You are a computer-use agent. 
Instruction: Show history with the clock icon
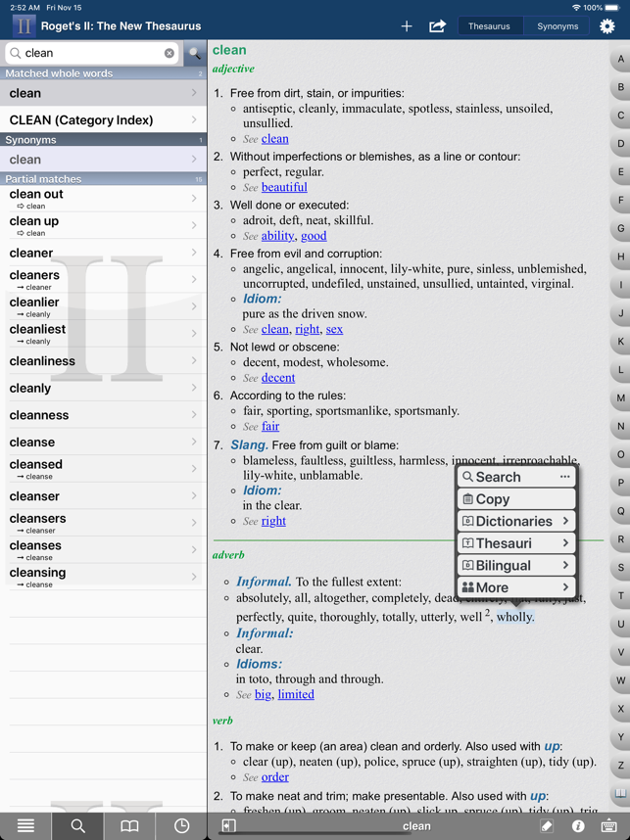(181, 826)
